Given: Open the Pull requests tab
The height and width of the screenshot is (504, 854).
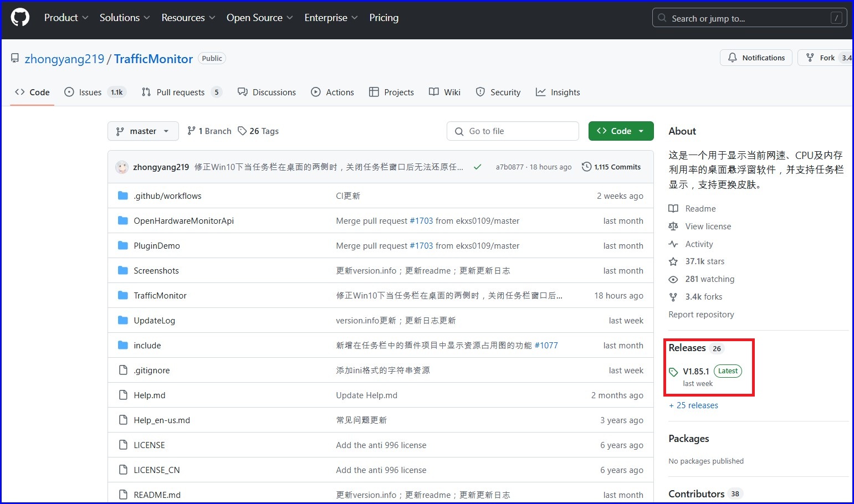Looking at the screenshot, I should click(182, 92).
